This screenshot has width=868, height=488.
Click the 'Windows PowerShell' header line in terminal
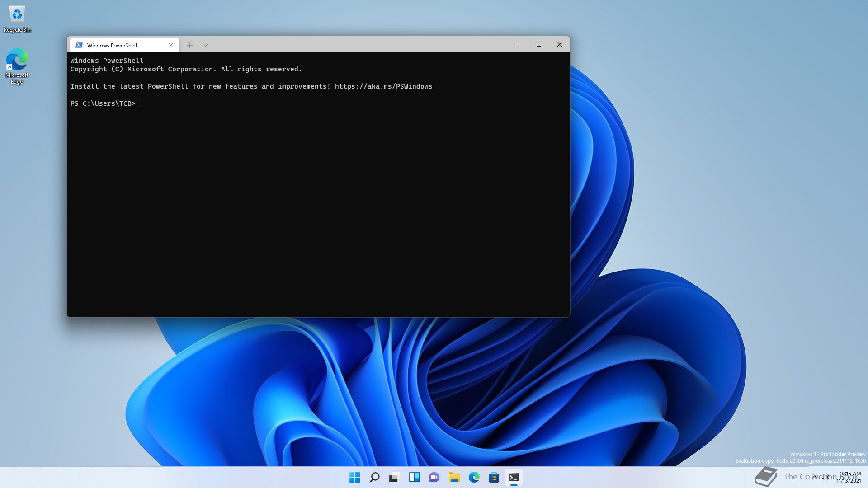click(107, 61)
